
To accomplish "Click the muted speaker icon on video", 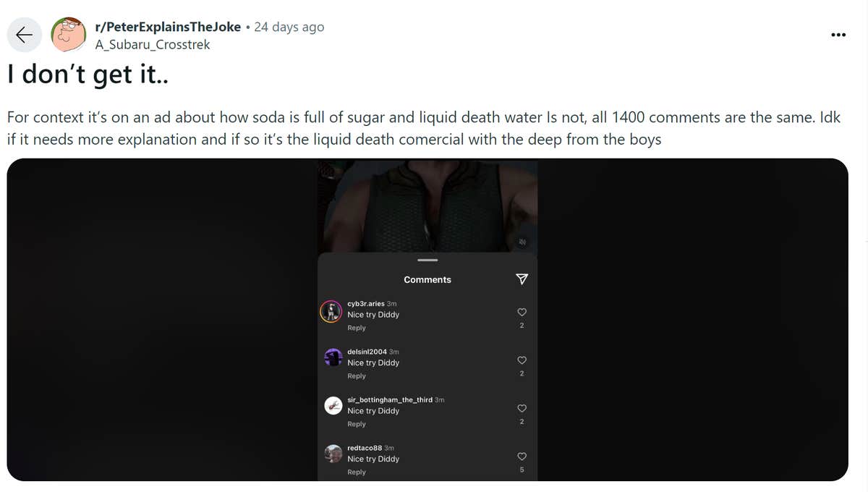I will 522,242.
